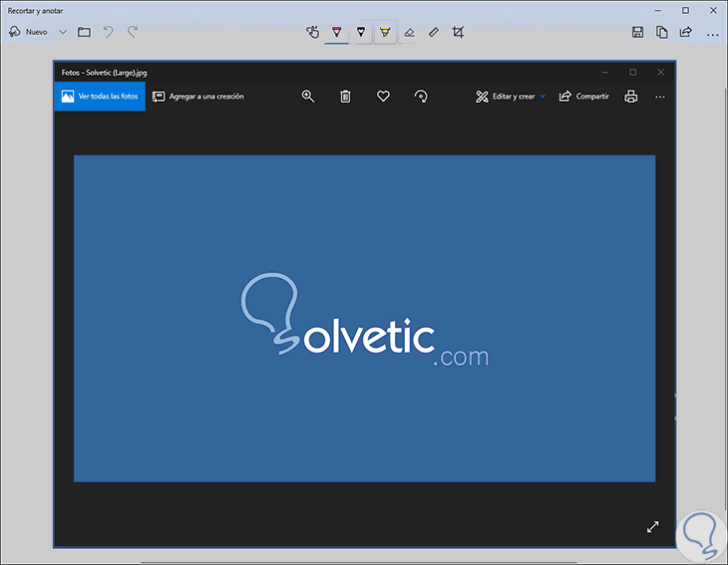Minimize the Recortar y anotar window
The width and height of the screenshot is (728, 565).
tap(657, 11)
